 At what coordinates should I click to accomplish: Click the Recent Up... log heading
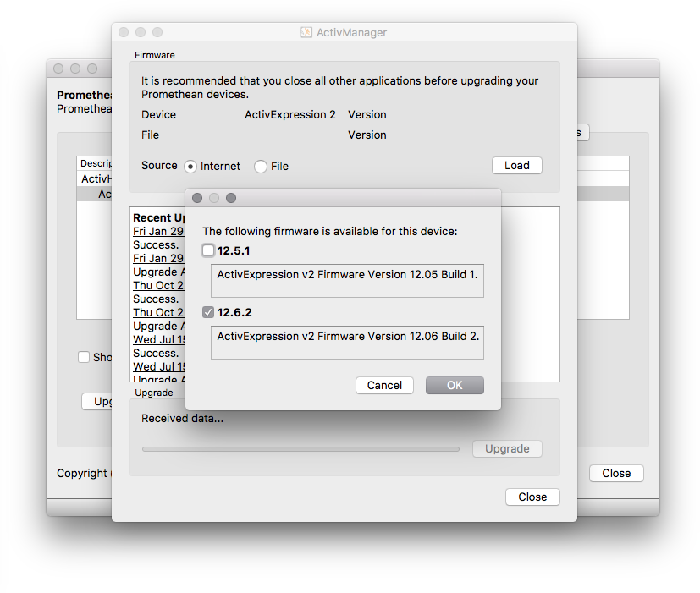(159, 217)
